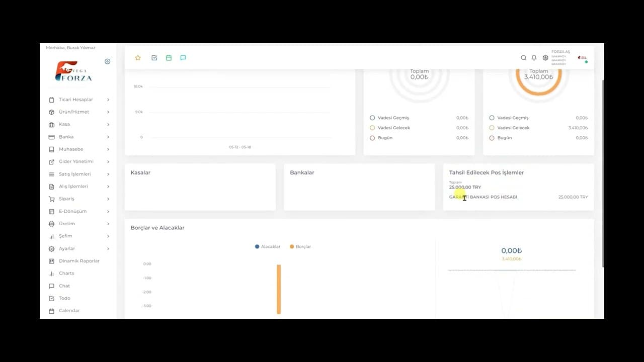Click the clipboard icon beside Ticari Hesaplar
The height and width of the screenshot is (362, 644).
[51, 100]
